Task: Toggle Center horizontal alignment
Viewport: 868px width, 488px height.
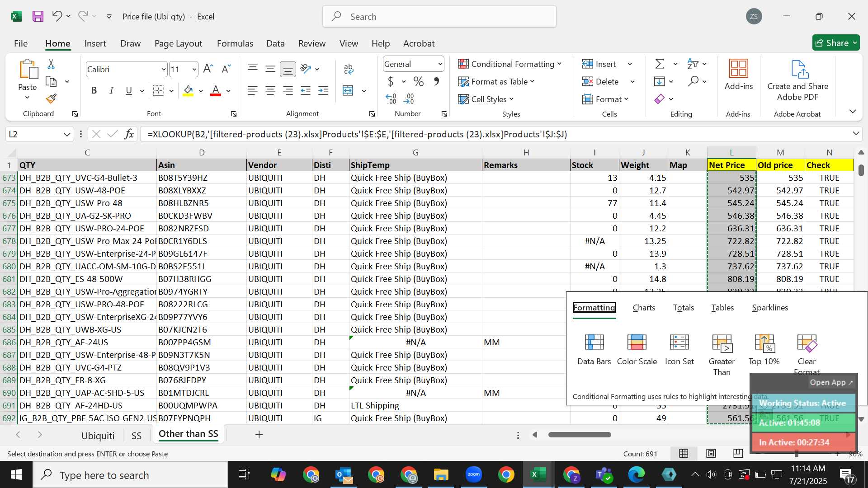Action: point(270,91)
